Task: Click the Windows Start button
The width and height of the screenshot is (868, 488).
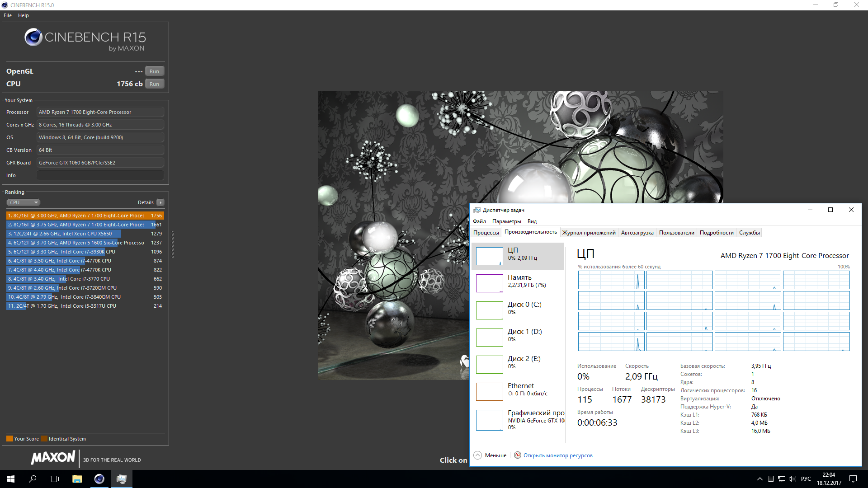Action: [11, 479]
